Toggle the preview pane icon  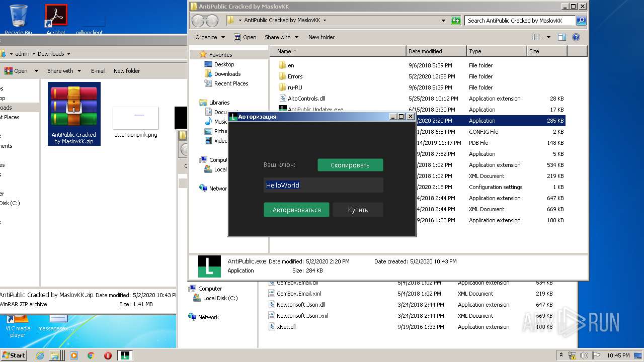point(562,37)
